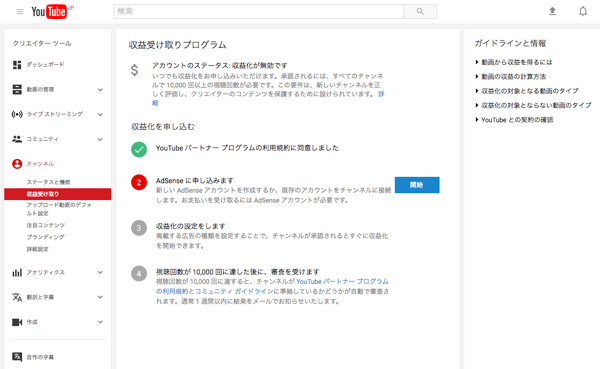Select highlighted 収益受け取り menu item
Viewport: 600px width, 369px height.
(x=57, y=194)
